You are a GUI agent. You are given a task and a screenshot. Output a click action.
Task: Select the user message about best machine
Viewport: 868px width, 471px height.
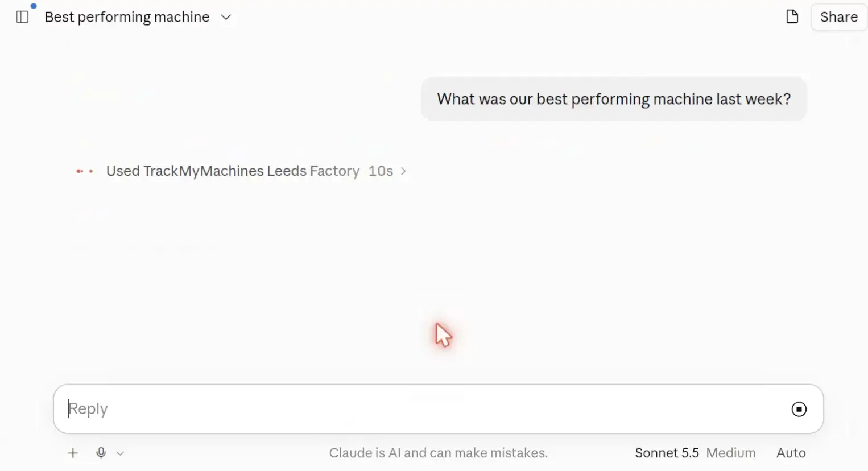tap(614, 99)
